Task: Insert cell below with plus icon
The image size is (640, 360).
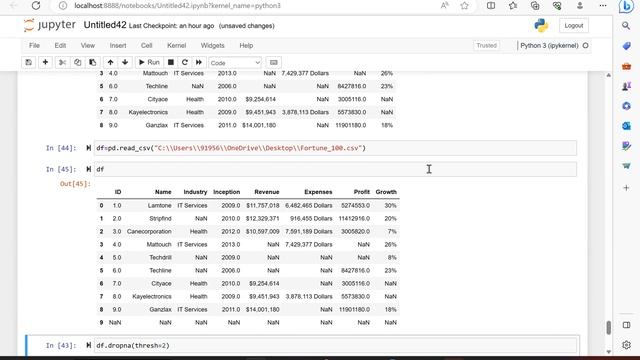Action: click(45, 62)
